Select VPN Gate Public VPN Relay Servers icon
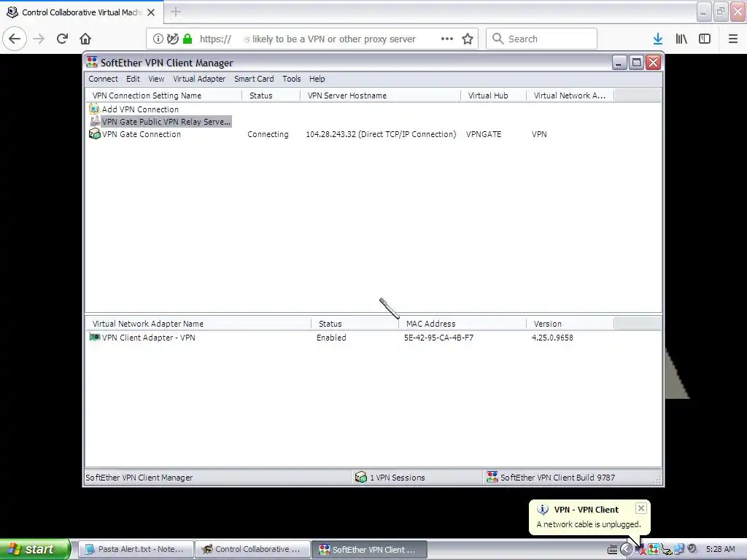 pyautogui.click(x=94, y=122)
